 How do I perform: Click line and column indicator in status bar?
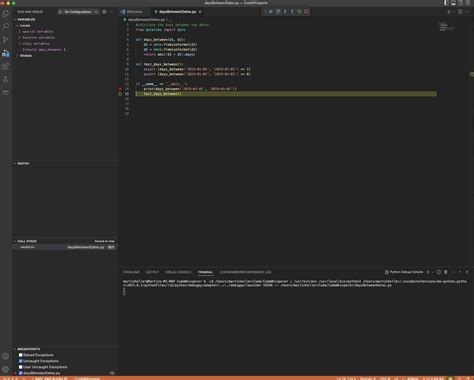(x=347, y=378)
